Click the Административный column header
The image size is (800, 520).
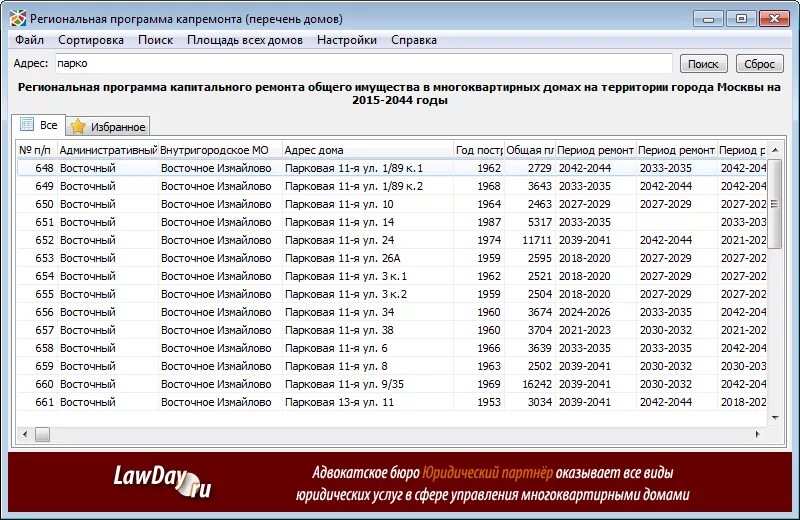click(108, 150)
